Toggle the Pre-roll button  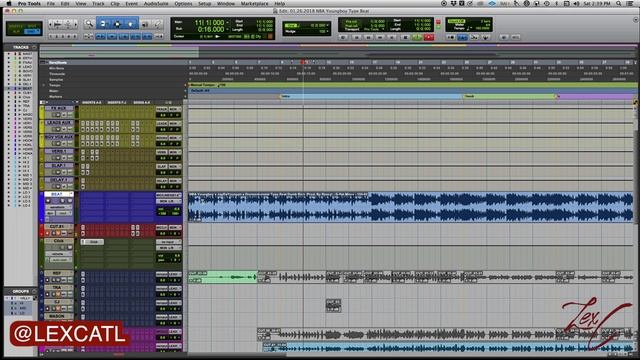pos(351,21)
